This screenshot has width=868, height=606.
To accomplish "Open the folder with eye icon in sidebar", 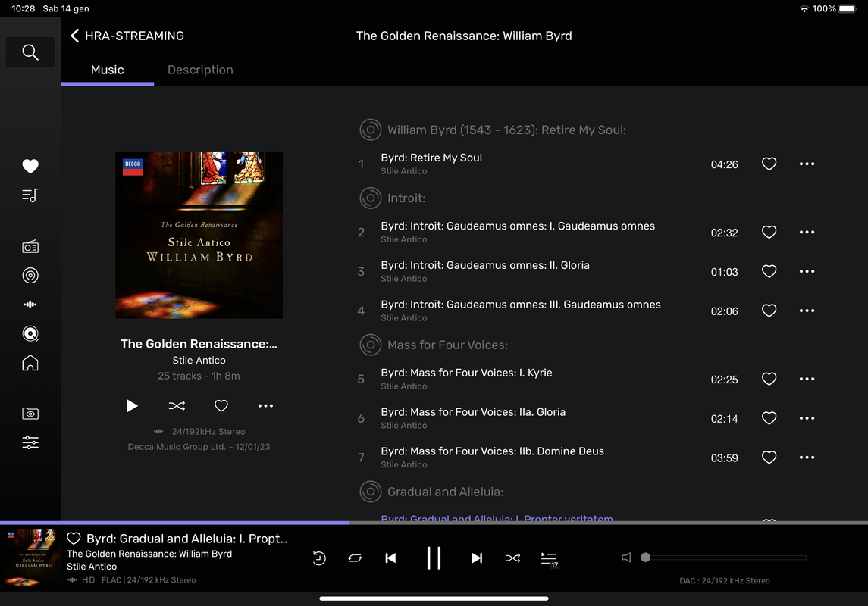I will tap(30, 414).
